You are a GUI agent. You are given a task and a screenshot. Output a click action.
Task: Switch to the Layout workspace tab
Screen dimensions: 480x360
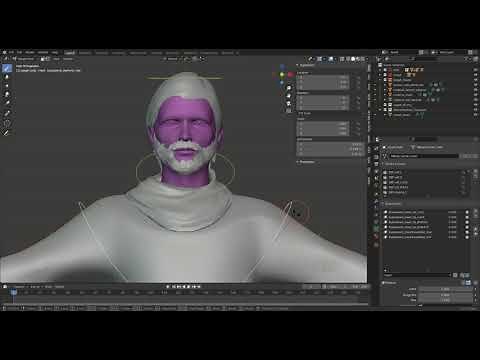70,53
